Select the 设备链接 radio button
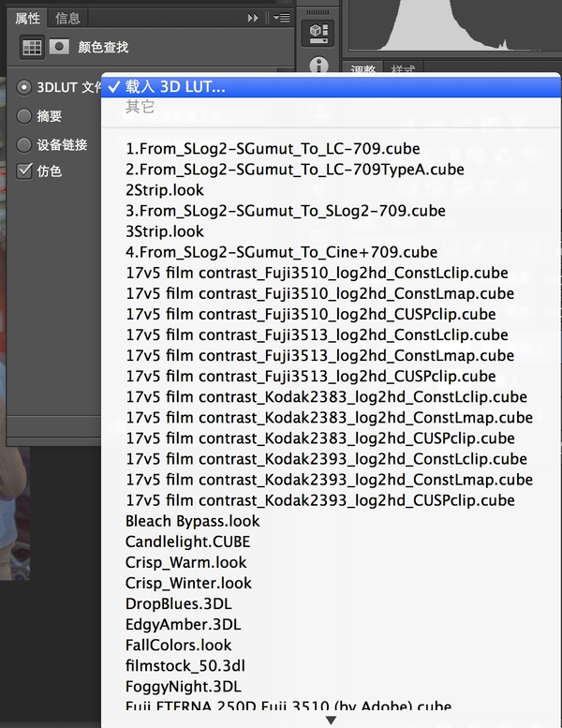 point(23,145)
